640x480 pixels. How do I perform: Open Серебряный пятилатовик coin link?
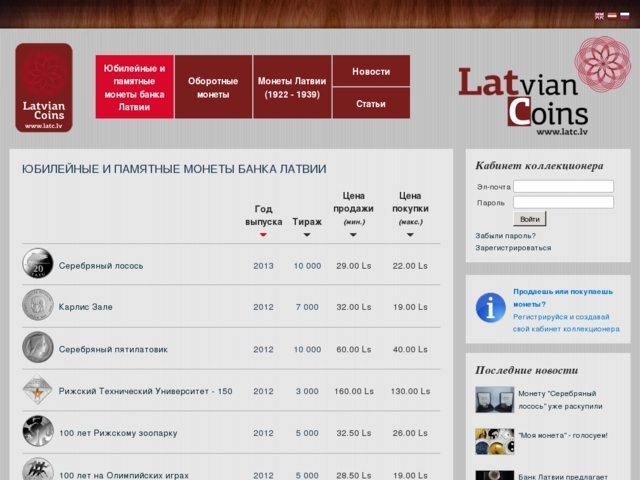[x=113, y=349]
